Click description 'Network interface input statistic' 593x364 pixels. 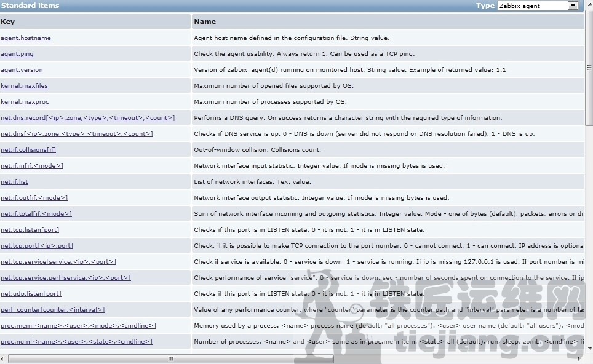319,165
